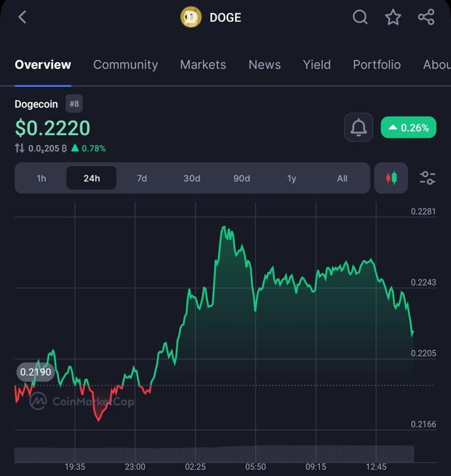Tap the share icon
Image resolution: width=451 pixels, height=476 pixels.
coord(426,17)
